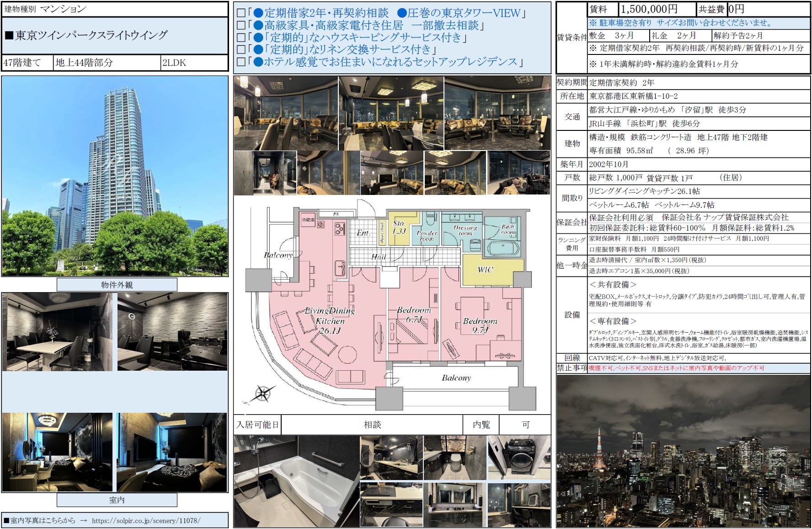Viewport: 812px width, 529px height.
Task: Click the toilet symbol in the Powder room
Action: point(430,219)
